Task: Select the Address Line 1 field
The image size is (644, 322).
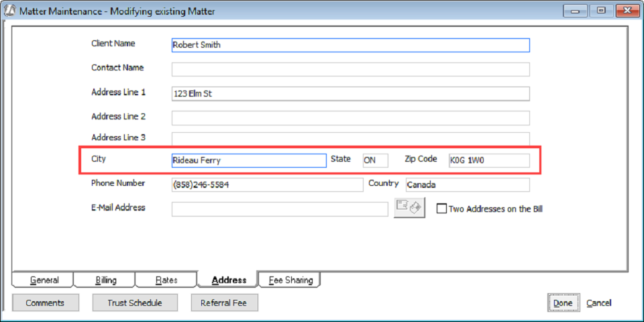Action: (x=350, y=94)
